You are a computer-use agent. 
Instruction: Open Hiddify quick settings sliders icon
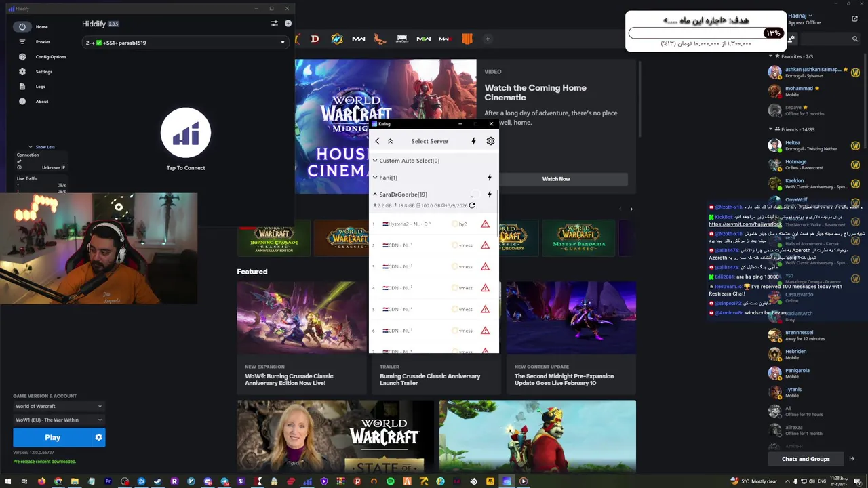tap(275, 24)
